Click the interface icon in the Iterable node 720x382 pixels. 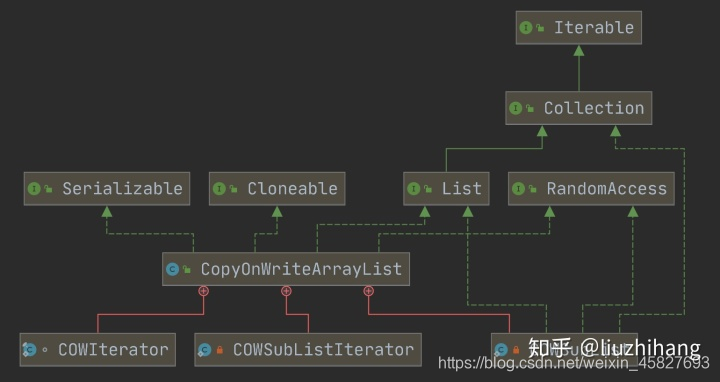pos(526,28)
